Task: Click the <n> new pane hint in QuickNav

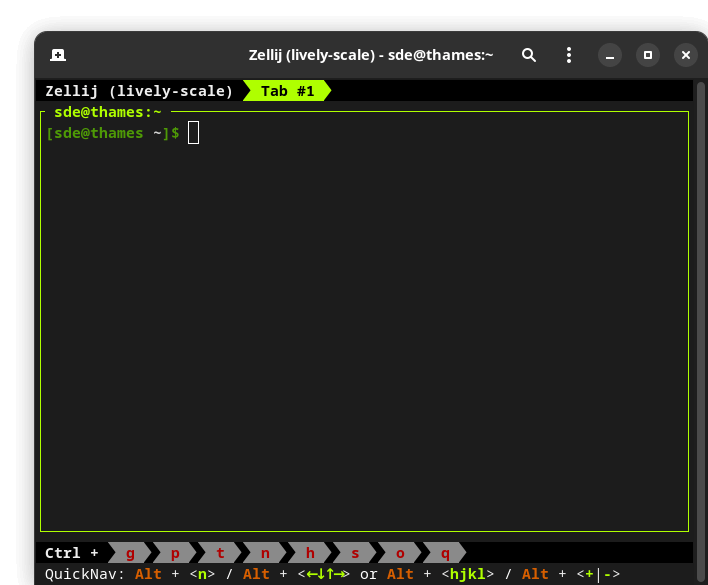Action: pos(202,574)
